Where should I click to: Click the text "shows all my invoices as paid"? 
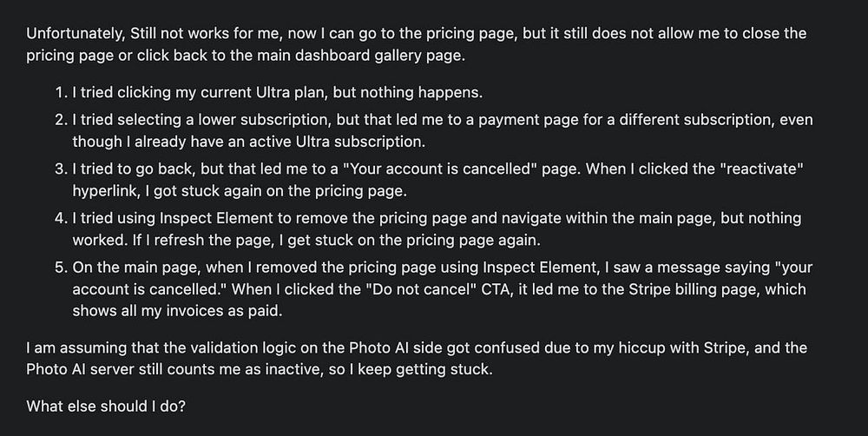coord(175,311)
